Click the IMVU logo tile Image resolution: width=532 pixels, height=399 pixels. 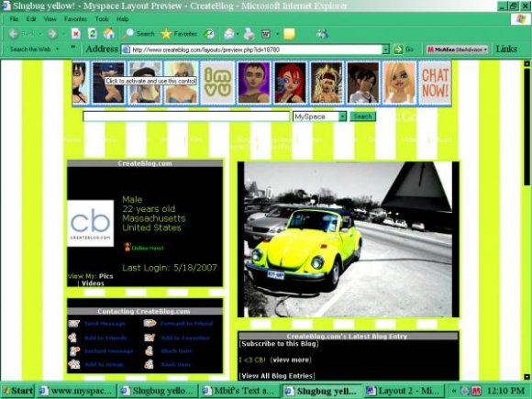[217, 83]
